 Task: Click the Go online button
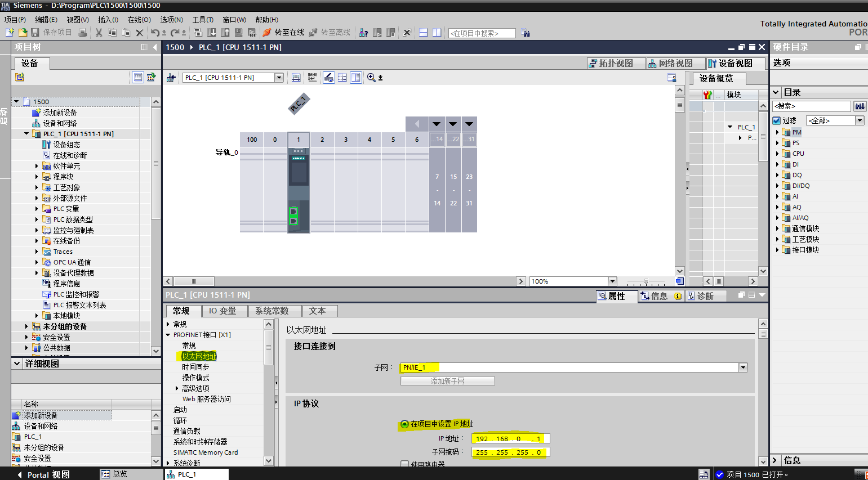coord(283,33)
